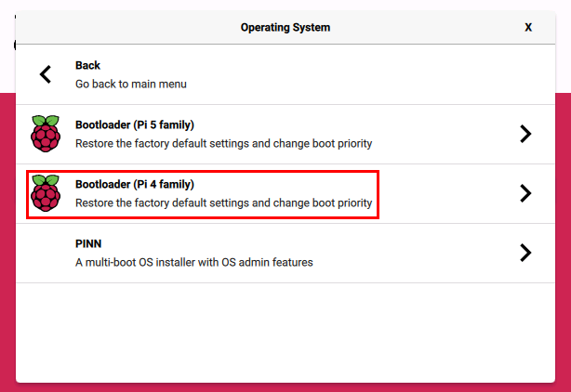Expand the PINN chevron arrow
The image size is (571, 392).
[x=525, y=253]
